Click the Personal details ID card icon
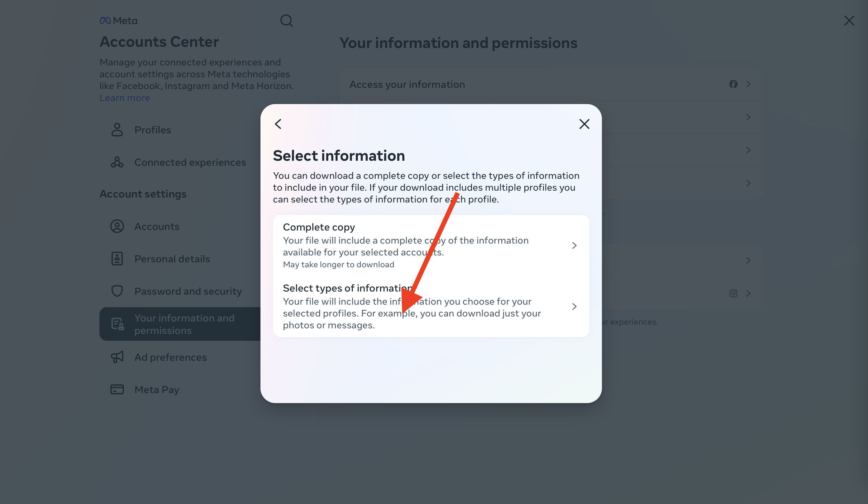868x504 pixels. (x=117, y=259)
